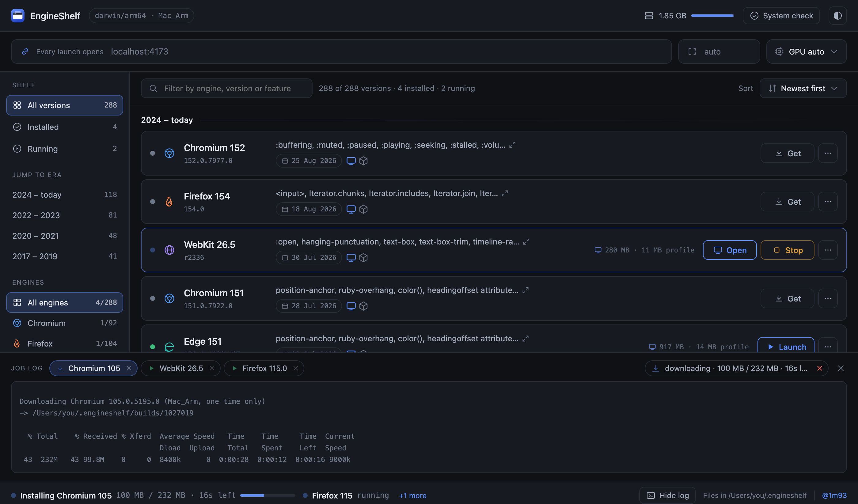Get Chromium 152

(x=787, y=153)
